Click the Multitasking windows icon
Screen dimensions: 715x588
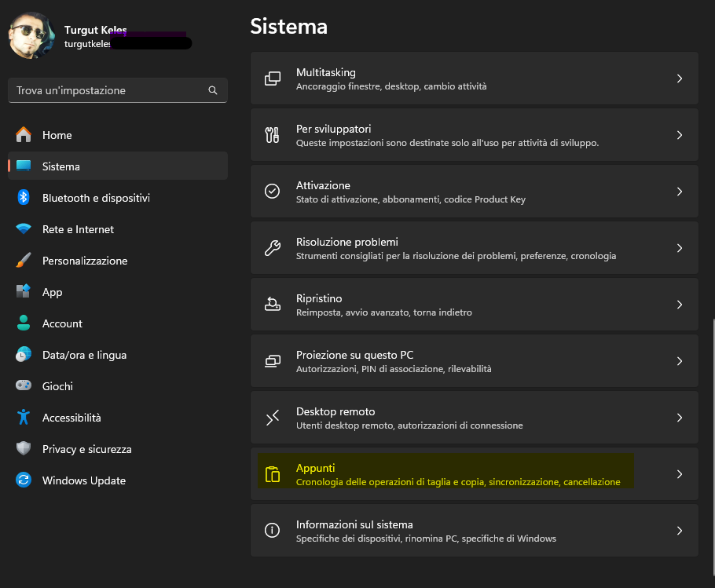[273, 79]
